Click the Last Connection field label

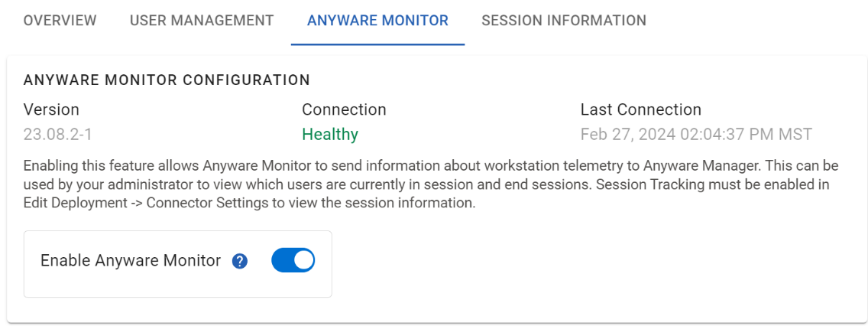point(641,109)
